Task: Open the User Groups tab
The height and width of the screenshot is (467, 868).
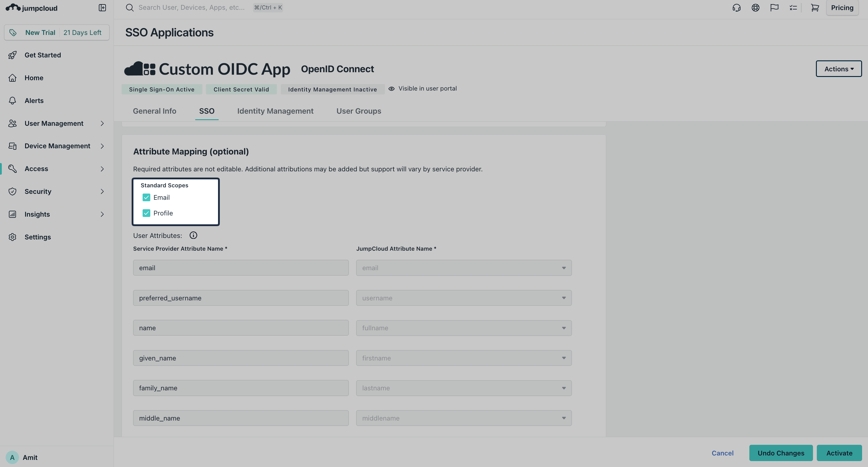Action: coord(359,111)
